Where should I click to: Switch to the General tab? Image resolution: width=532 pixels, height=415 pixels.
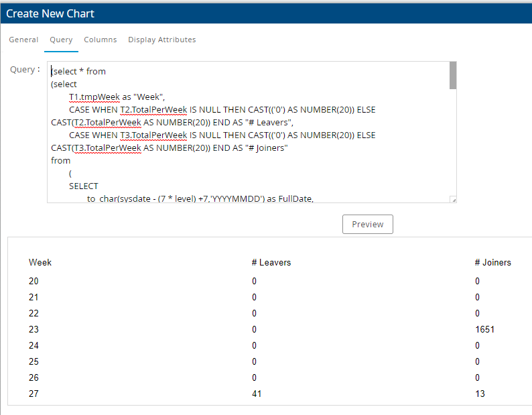[x=23, y=40]
